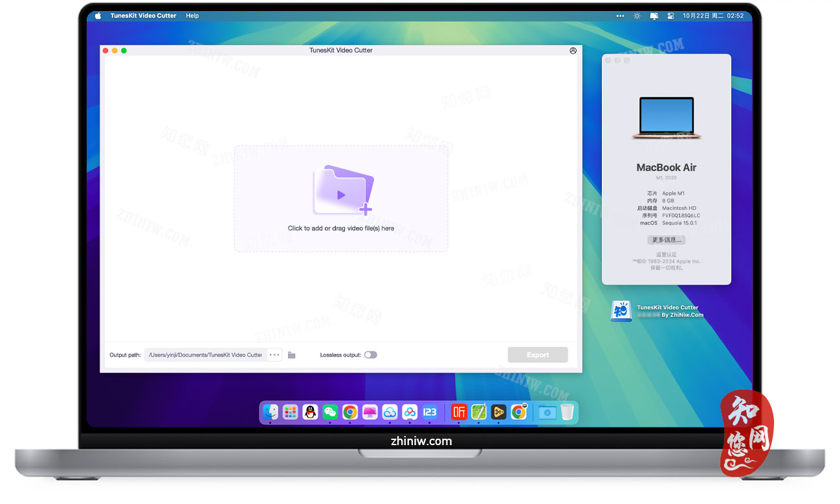Open Chrome remote desktop icon in Dock
The height and width of the screenshot is (504, 840).
pos(518,412)
